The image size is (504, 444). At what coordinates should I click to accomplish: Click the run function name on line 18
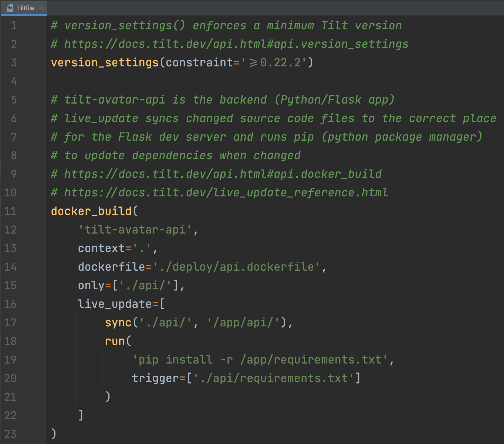click(x=115, y=341)
